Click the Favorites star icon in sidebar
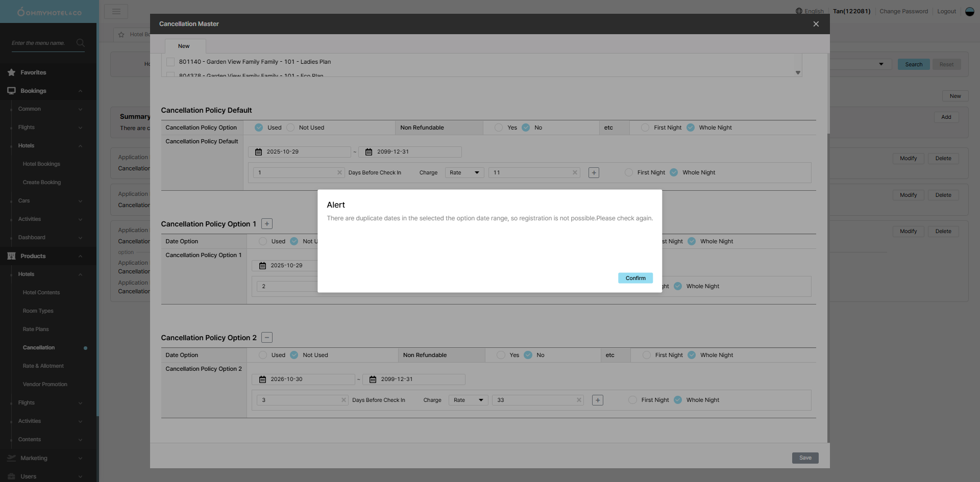The width and height of the screenshot is (980, 482). (11, 72)
